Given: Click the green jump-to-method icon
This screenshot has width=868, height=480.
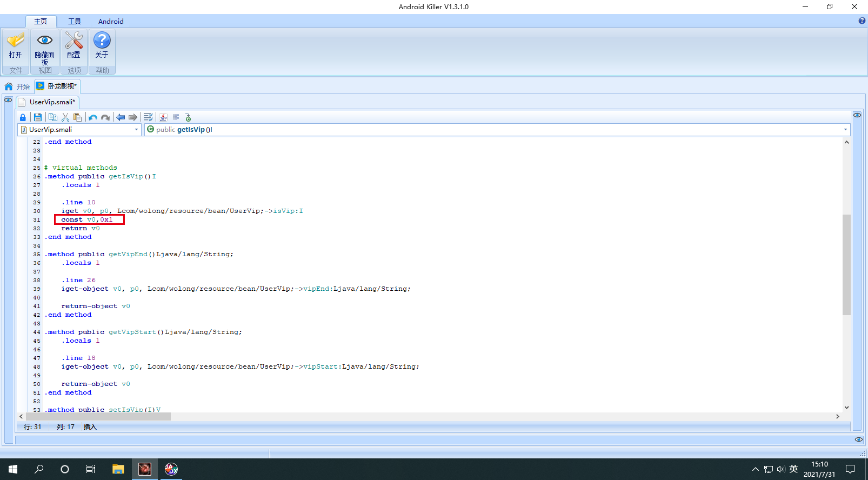Looking at the screenshot, I should (188, 117).
